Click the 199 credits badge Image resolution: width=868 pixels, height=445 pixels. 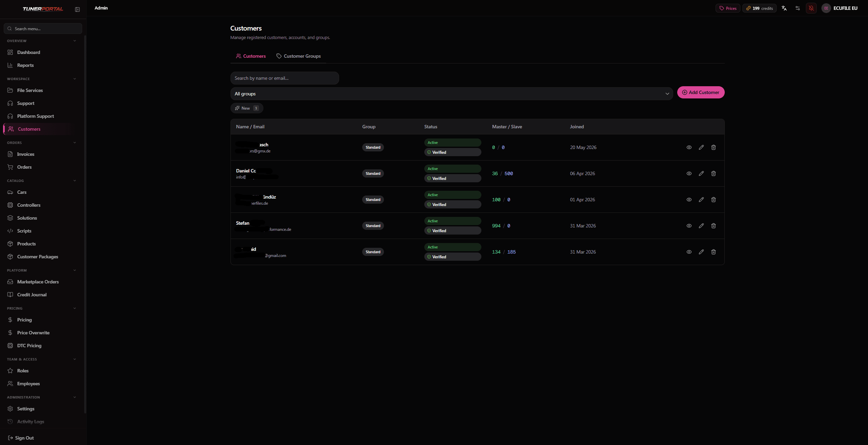click(759, 8)
